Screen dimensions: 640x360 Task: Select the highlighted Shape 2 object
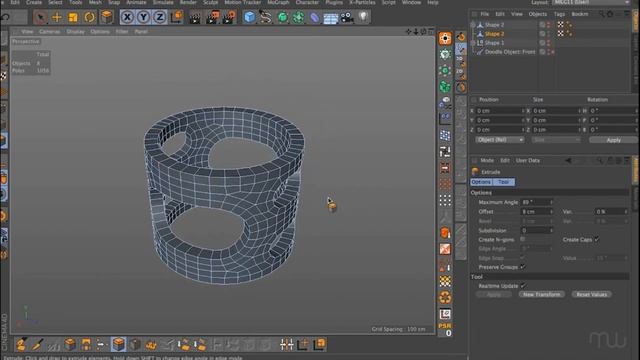(494, 33)
